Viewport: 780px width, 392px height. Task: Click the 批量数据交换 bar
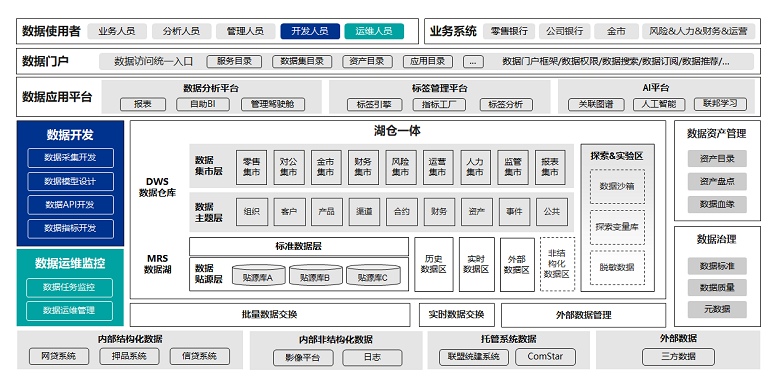(270, 314)
